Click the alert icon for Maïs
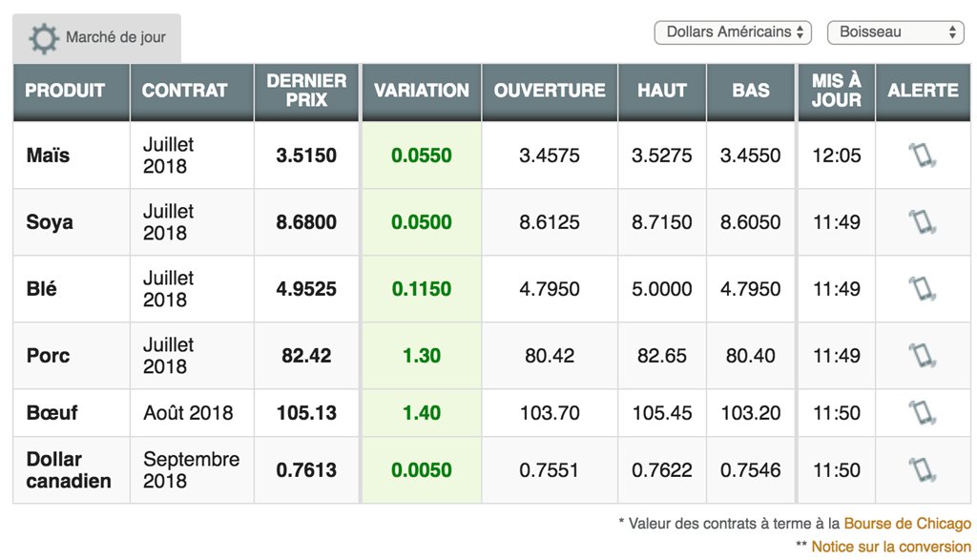977x560 pixels. [922, 156]
